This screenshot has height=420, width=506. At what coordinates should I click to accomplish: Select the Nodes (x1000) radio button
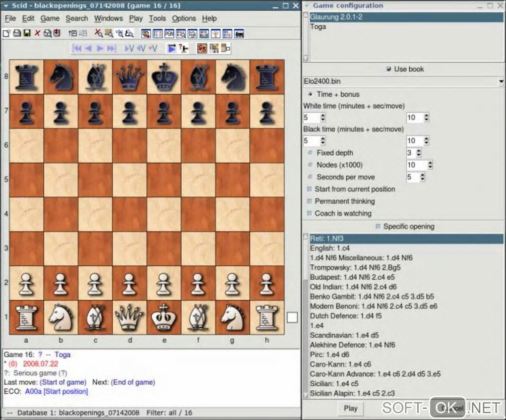(310, 165)
